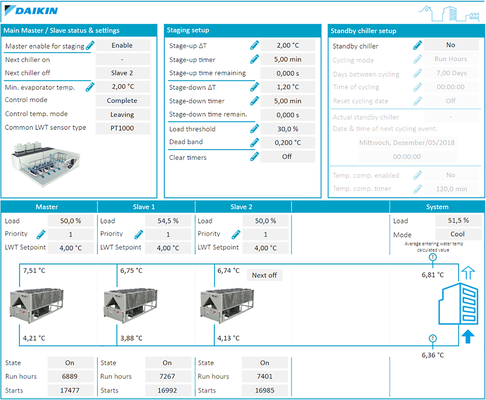The image size is (486, 400).
Task: Click the solid blue up arrow below building
Action: click(x=468, y=336)
